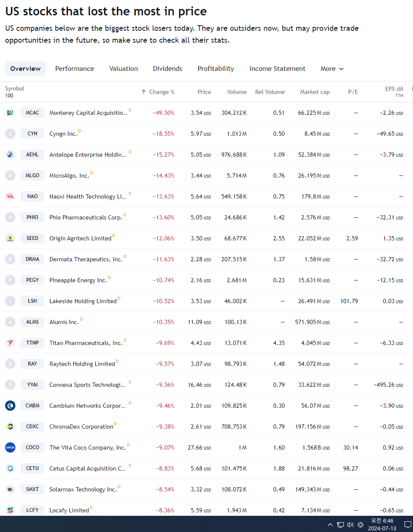The height and width of the screenshot is (532, 413).
Task: Click the AEHL company logo icon
Action: pyautogui.click(x=10, y=155)
